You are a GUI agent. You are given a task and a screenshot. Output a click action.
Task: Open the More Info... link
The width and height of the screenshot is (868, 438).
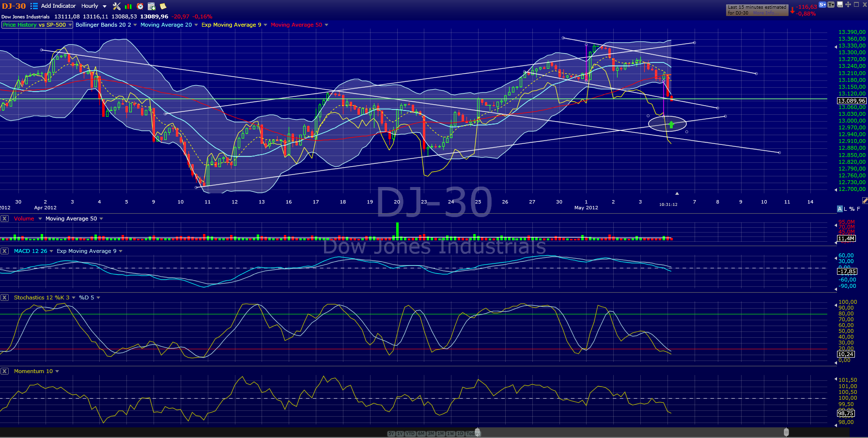[767, 13]
